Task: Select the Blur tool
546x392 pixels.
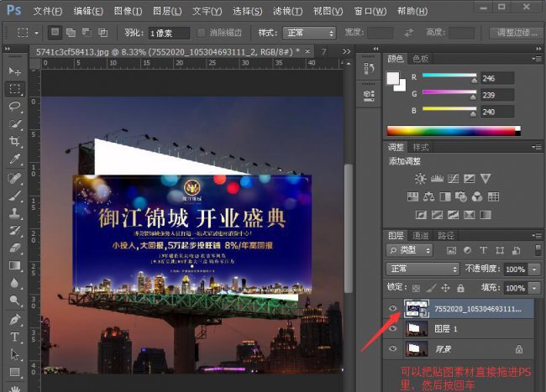Action: (14, 283)
